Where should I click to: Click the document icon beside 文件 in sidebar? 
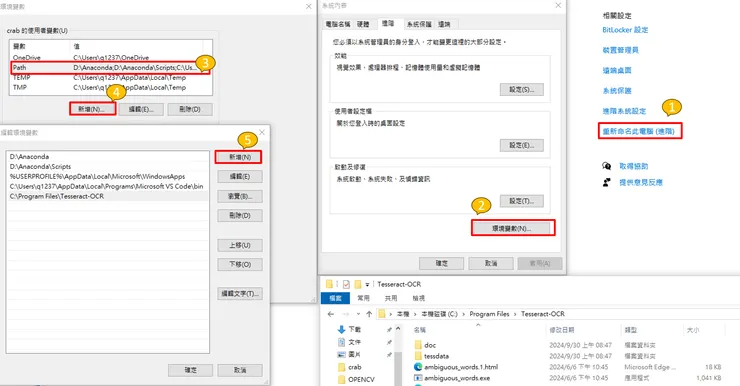(x=342, y=342)
